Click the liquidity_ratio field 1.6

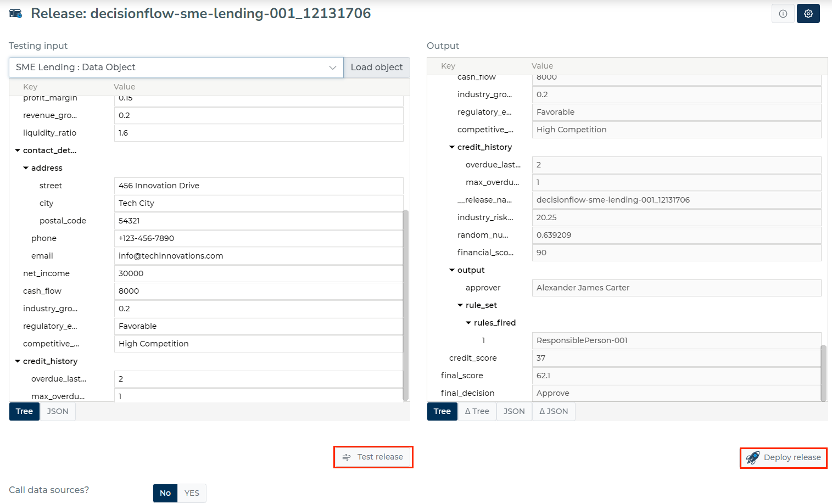[259, 133]
